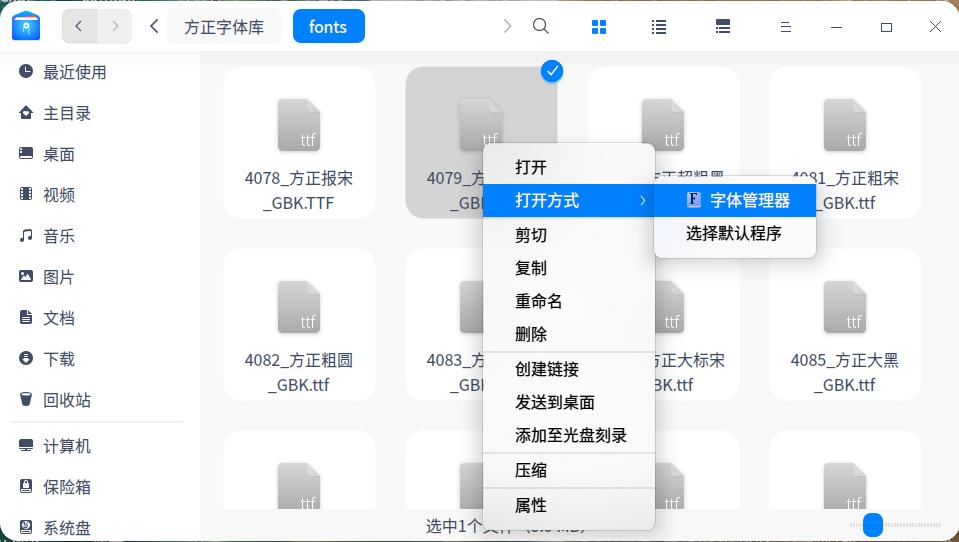This screenshot has height=542, width=959.
Task: Choose 重命名 in the context menu
Action: (569, 301)
